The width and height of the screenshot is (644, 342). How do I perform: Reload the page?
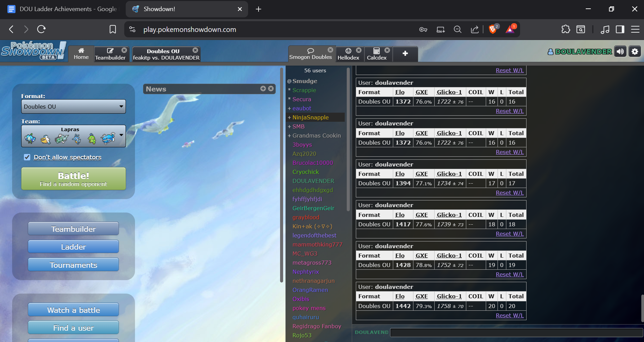pyautogui.click(x=41, y=29)
